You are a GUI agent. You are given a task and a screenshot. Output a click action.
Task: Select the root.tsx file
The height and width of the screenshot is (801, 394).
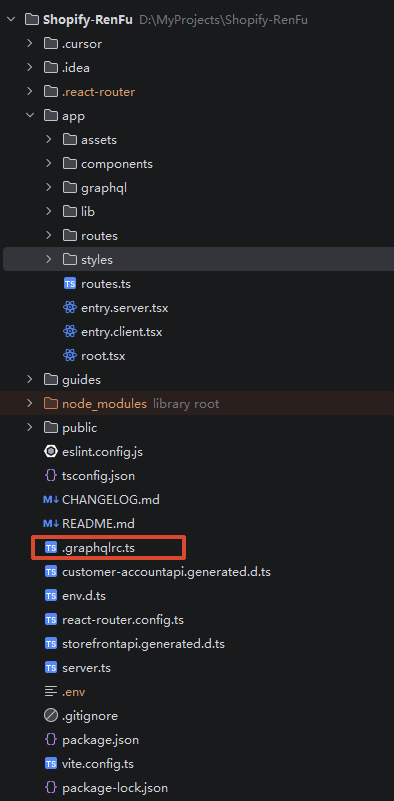tap(103, 356)
